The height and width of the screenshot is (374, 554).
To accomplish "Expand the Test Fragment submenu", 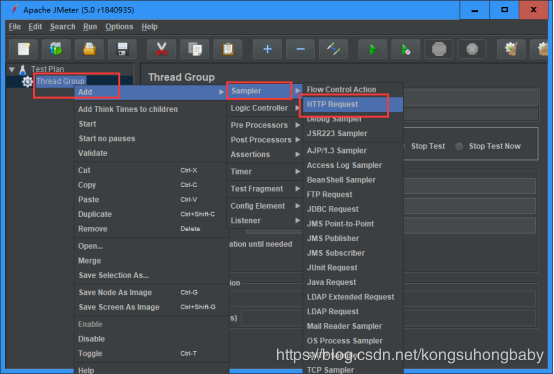I will (265, 189).
